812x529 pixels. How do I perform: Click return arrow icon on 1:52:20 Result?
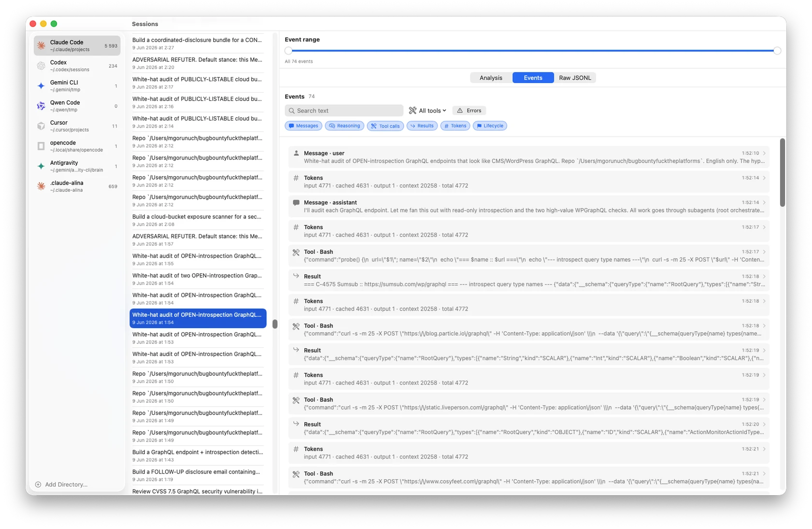click(x=296, y=424)
